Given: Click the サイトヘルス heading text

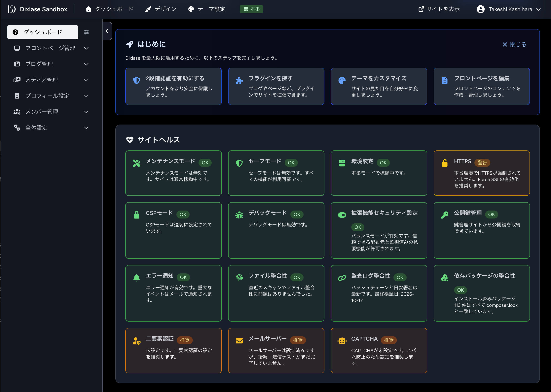Looking at the screenshot, I should coord(159,140).
